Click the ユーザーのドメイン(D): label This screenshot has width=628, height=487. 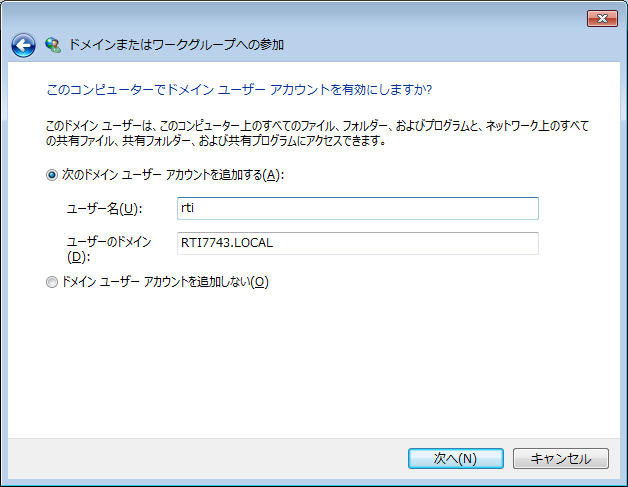point(109,249)
